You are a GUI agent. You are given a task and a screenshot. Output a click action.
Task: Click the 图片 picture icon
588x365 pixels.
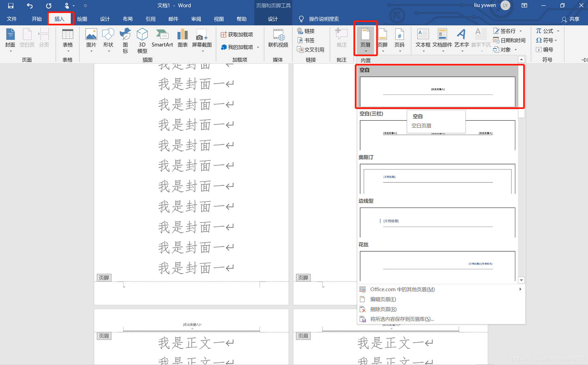click(x=91, y=40)
